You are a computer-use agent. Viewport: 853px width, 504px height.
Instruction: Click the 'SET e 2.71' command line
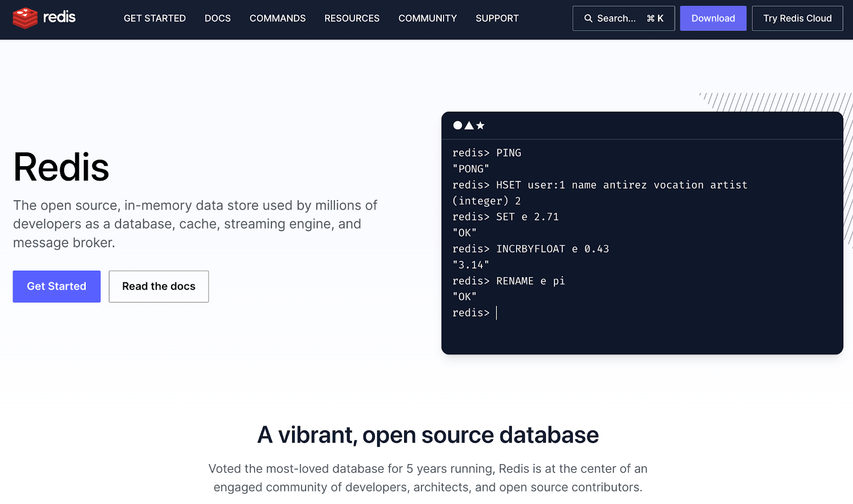505,217
